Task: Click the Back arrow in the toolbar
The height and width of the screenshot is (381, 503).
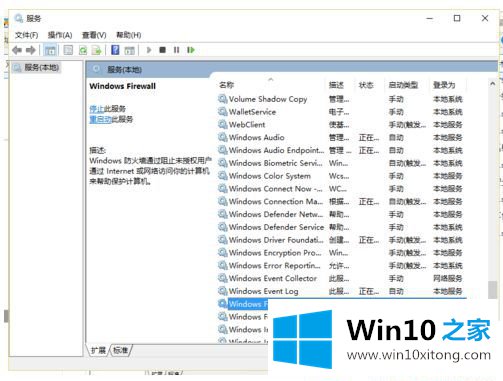Action: (17, 50)
